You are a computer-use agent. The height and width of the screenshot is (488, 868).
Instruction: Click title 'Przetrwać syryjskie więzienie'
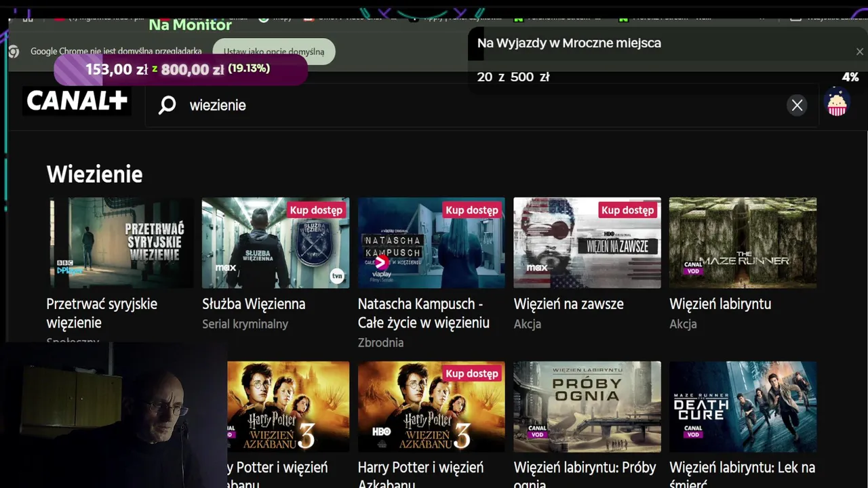[x=102, y=313]
